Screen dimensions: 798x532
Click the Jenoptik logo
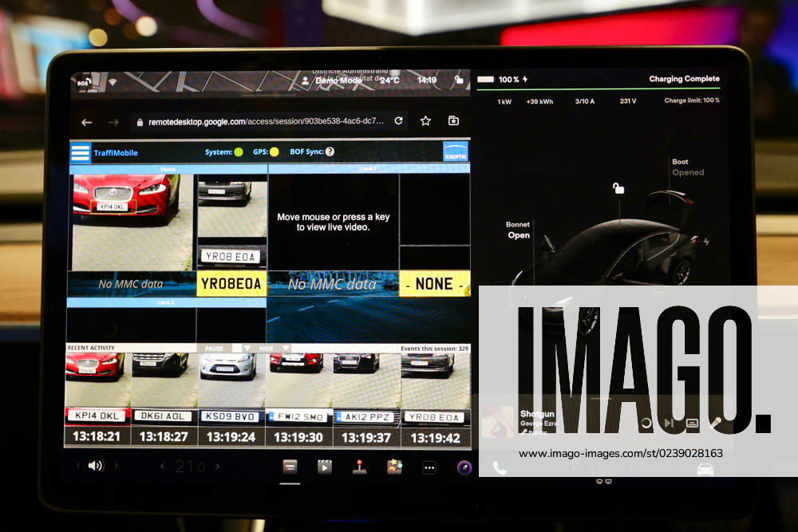(x=456, y=152)
